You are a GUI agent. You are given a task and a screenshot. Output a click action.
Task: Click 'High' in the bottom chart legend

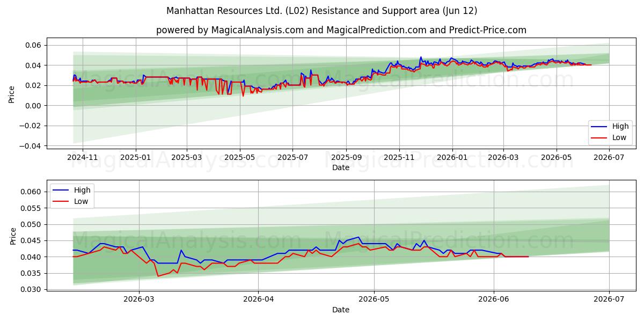82,190
